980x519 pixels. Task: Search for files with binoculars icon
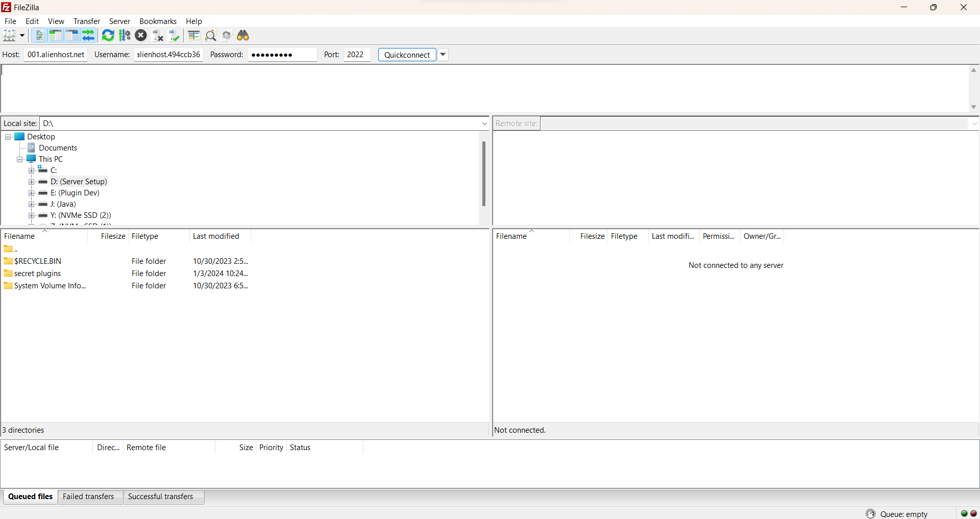pyautogui.click(x=243, y=35)
